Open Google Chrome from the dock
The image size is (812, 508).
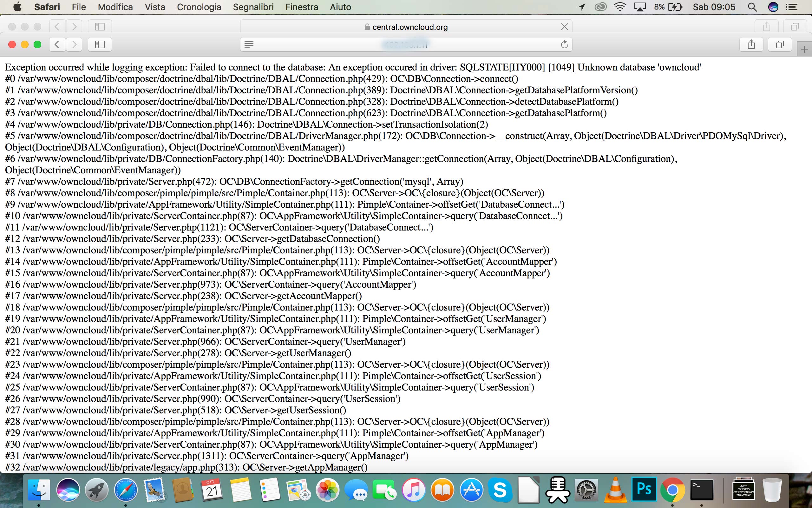click(673, 490)
